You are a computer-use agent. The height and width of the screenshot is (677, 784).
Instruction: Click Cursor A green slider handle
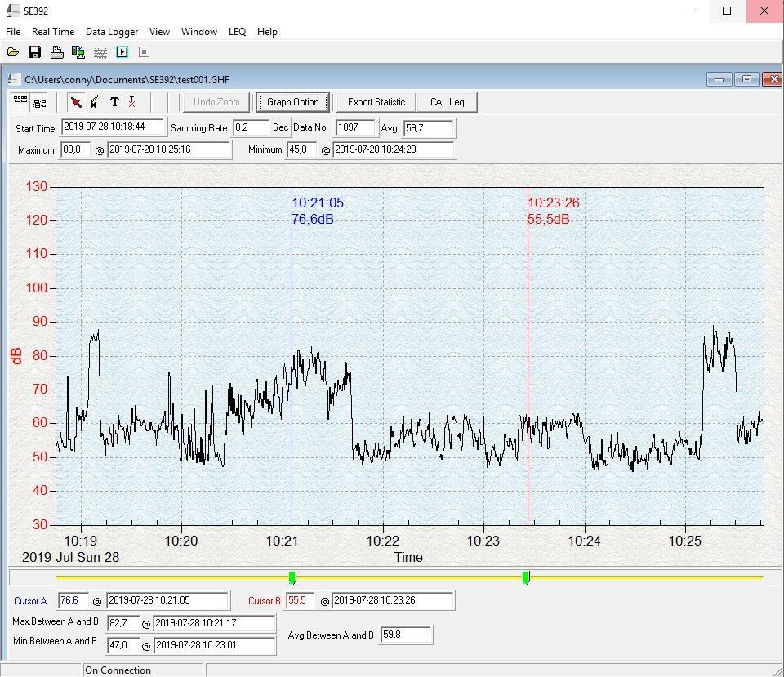[292, 577]
